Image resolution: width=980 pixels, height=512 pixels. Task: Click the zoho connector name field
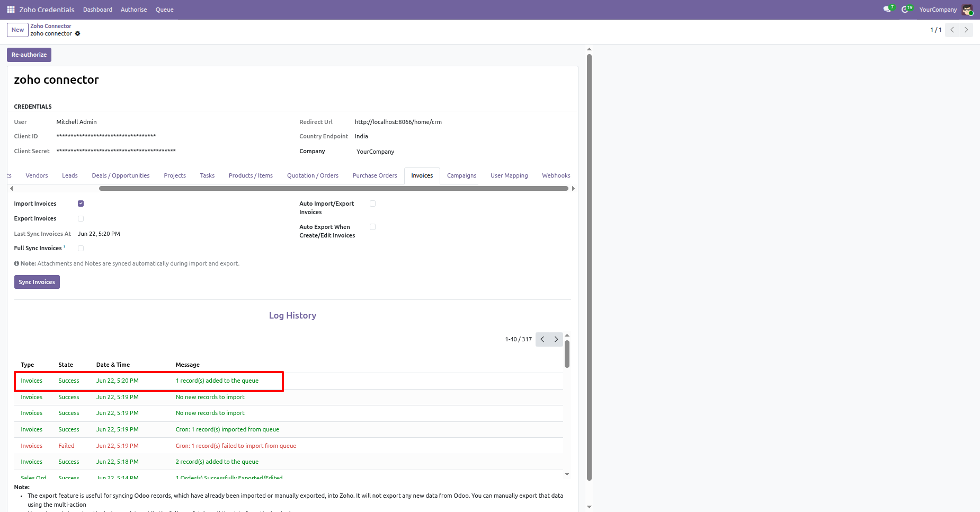coord(56,80)
